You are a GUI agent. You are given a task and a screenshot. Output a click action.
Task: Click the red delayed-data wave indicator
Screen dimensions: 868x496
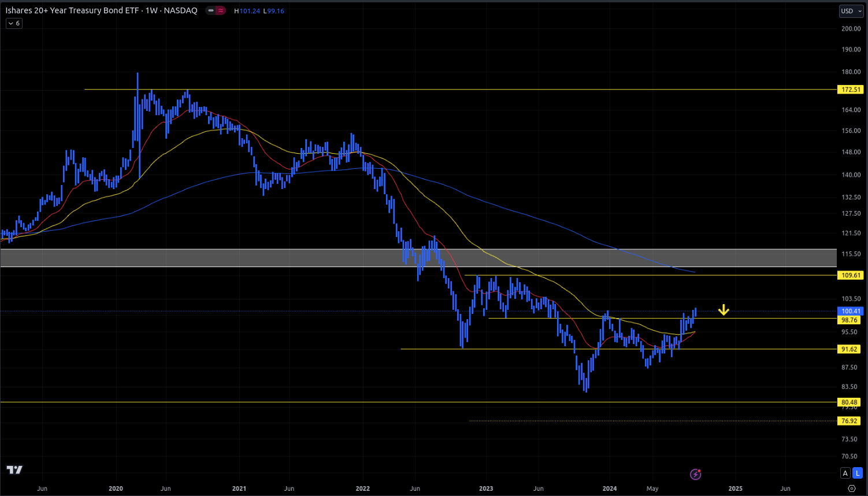tap(221, 10)
